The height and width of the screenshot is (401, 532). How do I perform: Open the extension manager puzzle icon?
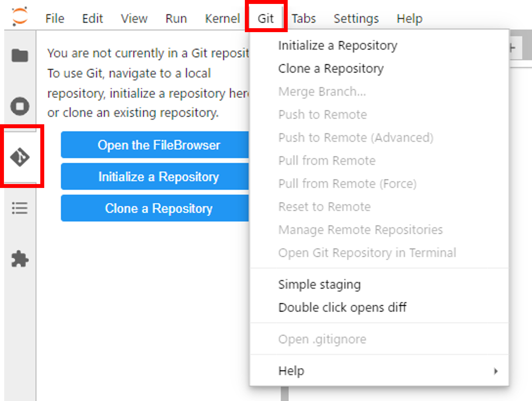click(20, 259)
